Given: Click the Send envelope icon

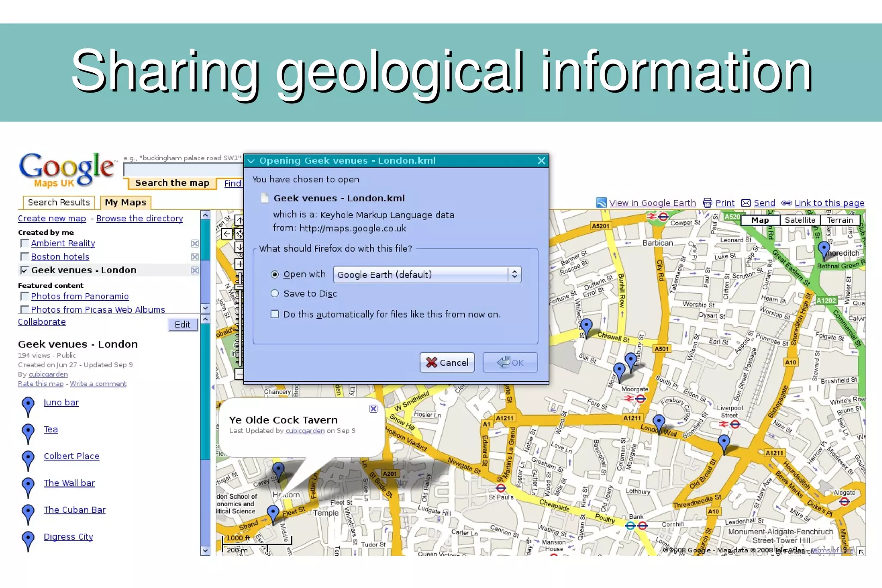Looking at the screenshot, I should click(x=746, y=203).
